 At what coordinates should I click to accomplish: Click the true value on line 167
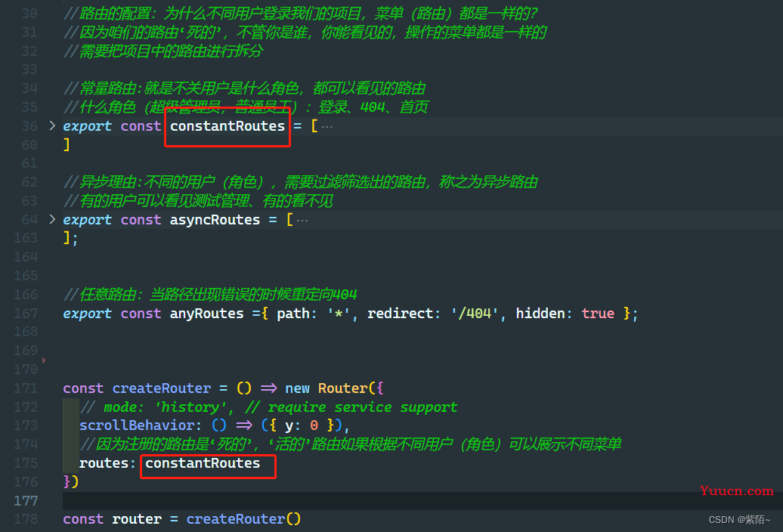click(x=598, y=314)
